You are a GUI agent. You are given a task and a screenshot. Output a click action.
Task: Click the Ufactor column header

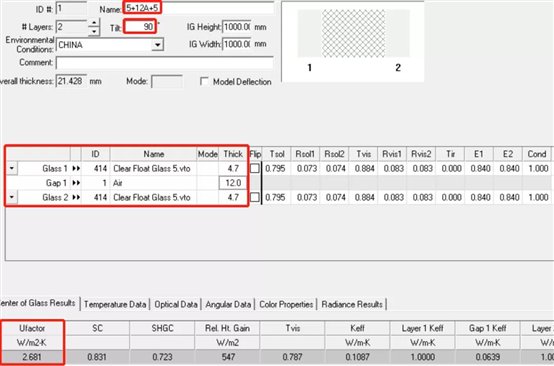click(32, 328)
